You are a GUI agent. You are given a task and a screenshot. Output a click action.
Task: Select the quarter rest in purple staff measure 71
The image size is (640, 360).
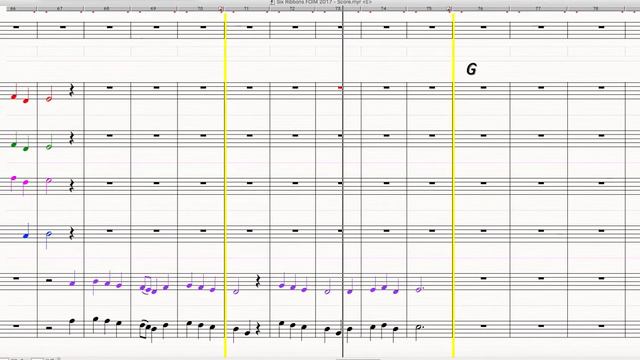258,281
